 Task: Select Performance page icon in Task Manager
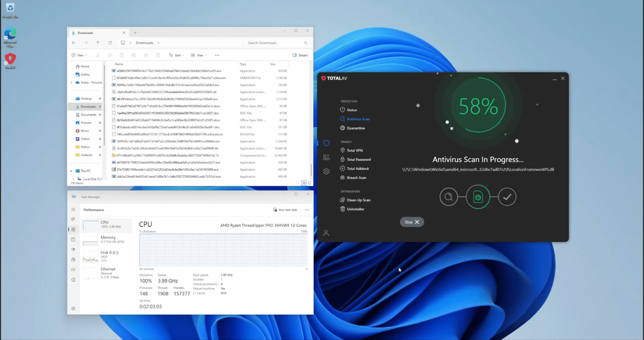[x=73, y=229]
